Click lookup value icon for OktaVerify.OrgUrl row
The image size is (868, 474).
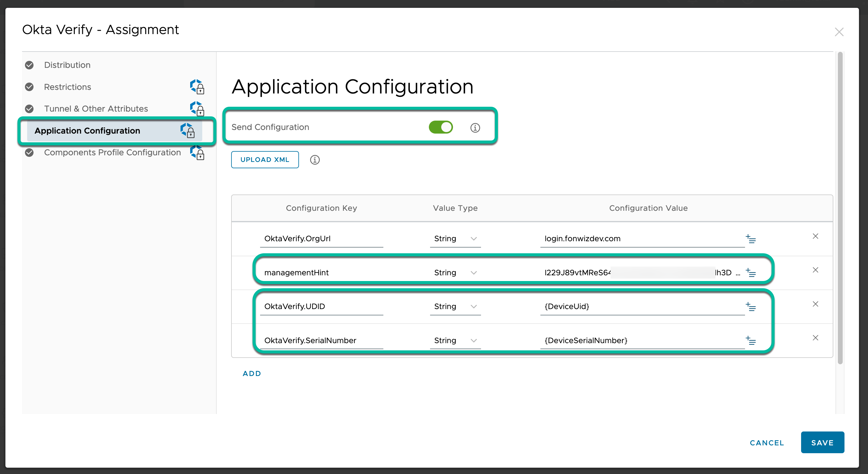tap(750, 239)
